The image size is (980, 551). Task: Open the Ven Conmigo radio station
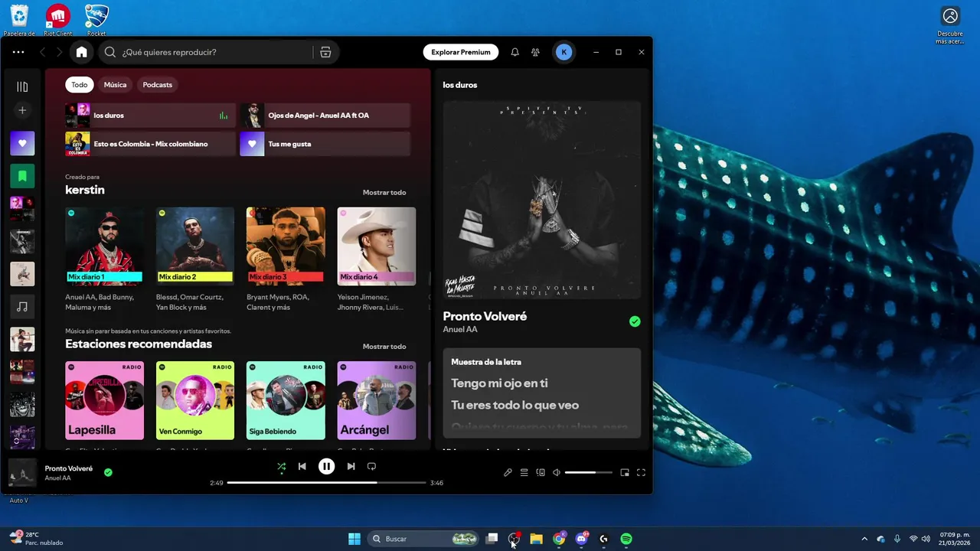[x=195, y=401]
